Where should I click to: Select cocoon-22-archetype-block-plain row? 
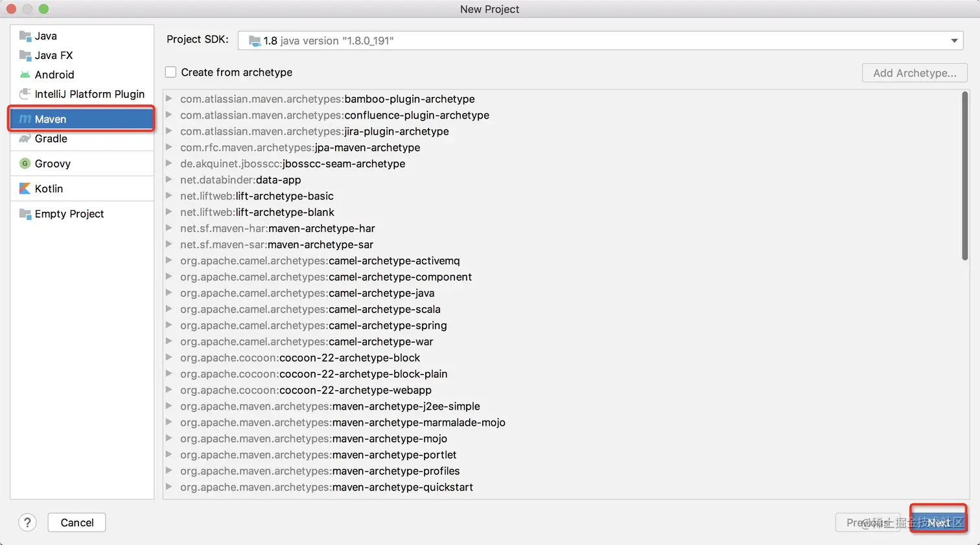(x=561, y=374)
